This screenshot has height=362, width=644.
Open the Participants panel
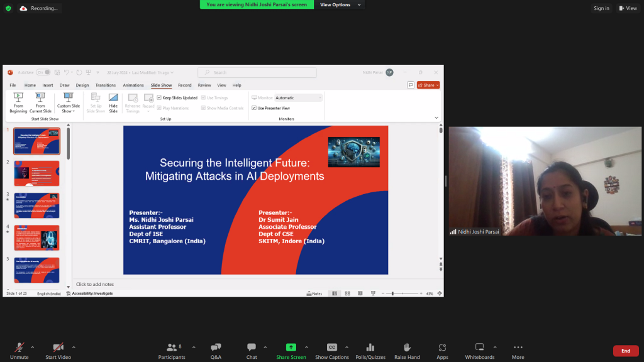tap(172, 348)
